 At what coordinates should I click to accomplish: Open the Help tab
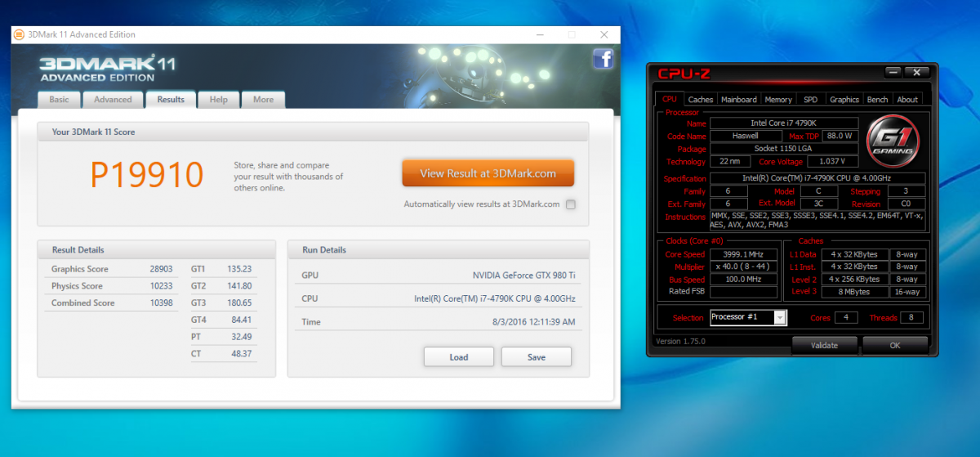218,100
